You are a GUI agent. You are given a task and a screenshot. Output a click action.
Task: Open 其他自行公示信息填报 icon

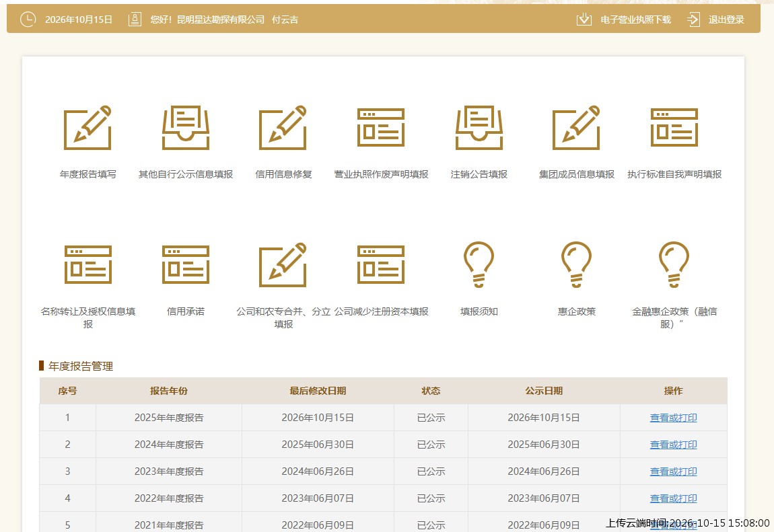186,128
